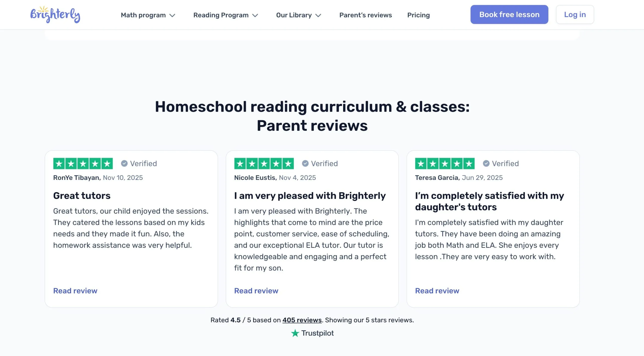This screenshot has height=356, width=644.
Task: Read the Great tutors review
Action: (x=75, y=291)
